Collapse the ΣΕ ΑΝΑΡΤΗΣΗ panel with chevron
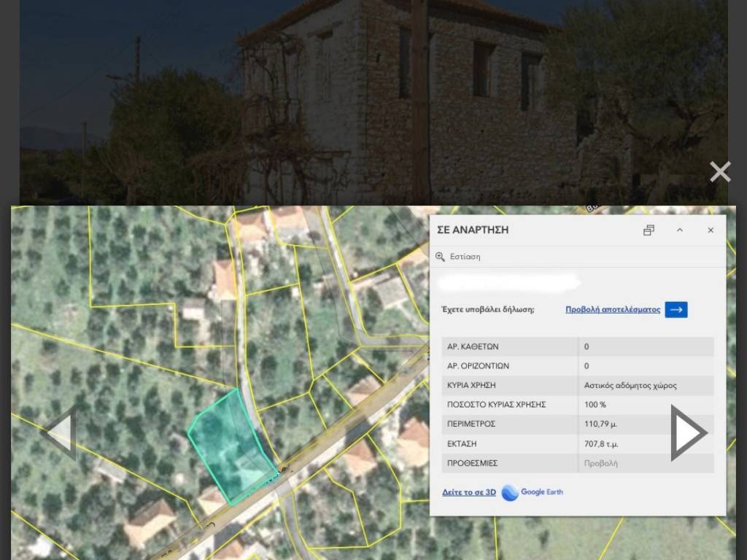 680,230
